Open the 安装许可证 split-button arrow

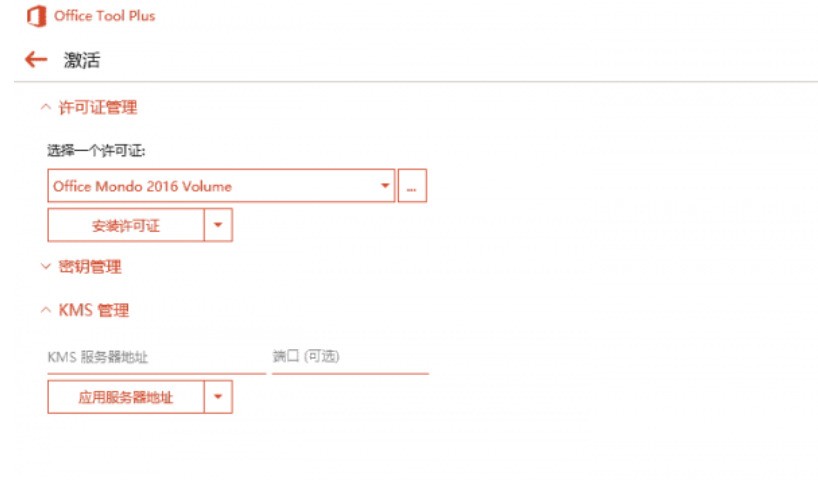pyautogui.click(x=218, y=225)
